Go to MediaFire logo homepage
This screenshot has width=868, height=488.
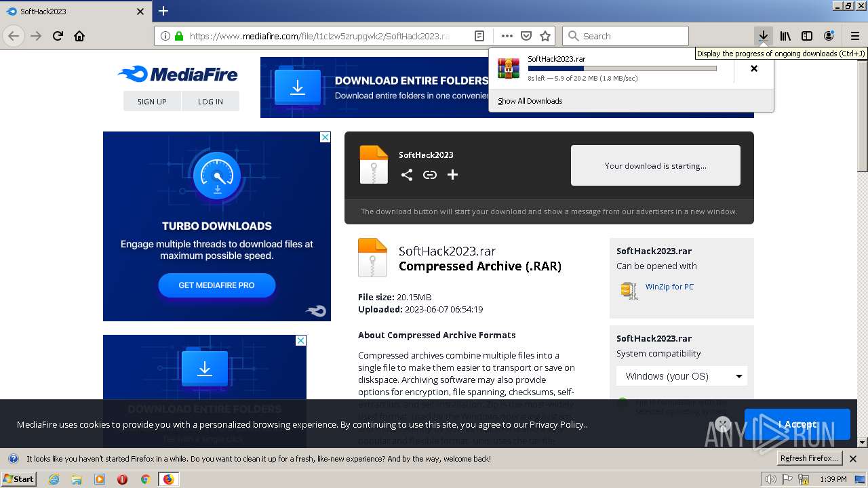pos(178,75)
